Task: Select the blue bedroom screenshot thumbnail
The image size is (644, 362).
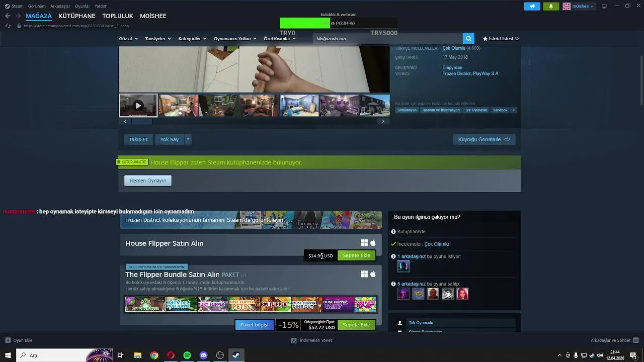Action: (x=299, y=106)
